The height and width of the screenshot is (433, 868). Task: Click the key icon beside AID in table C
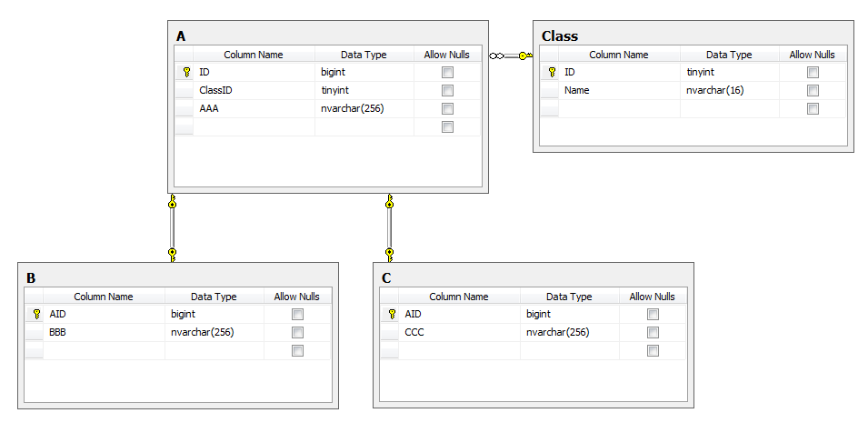[x=391, y=314]
